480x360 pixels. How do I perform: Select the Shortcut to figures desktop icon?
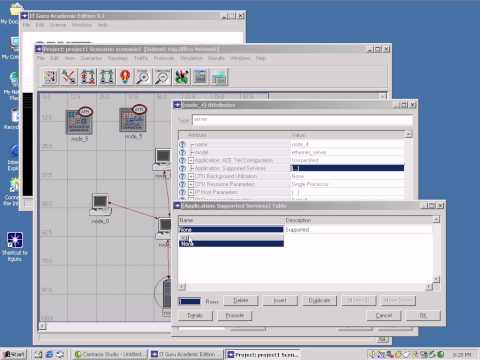[x=15, y=247]
